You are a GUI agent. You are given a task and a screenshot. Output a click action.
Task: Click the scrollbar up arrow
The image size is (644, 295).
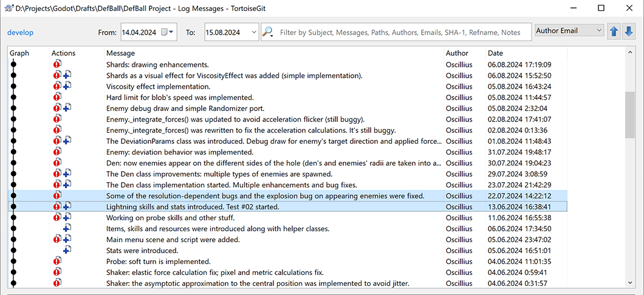[x=629, y=53]
